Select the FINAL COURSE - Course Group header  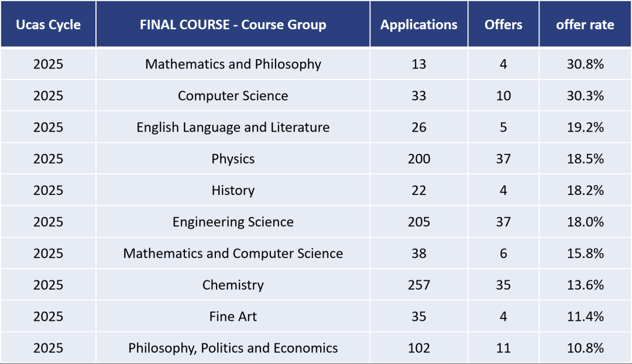[233, 25]
